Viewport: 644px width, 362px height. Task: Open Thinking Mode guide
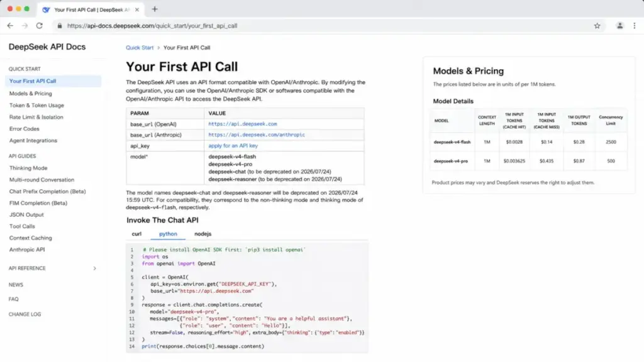[x=28, y=168]
